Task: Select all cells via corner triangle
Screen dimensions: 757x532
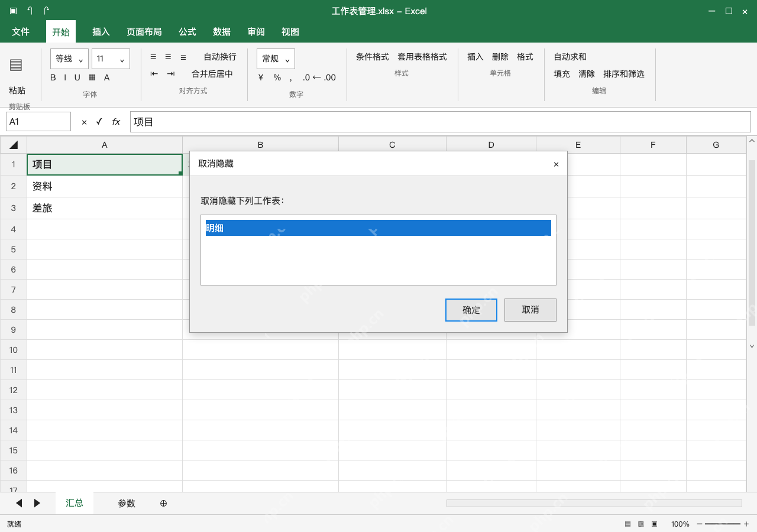Action: [14, 145]
